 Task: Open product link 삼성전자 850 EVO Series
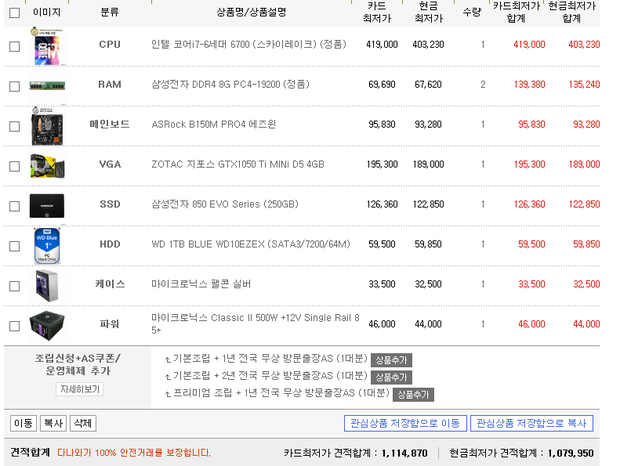coord(225,204)
